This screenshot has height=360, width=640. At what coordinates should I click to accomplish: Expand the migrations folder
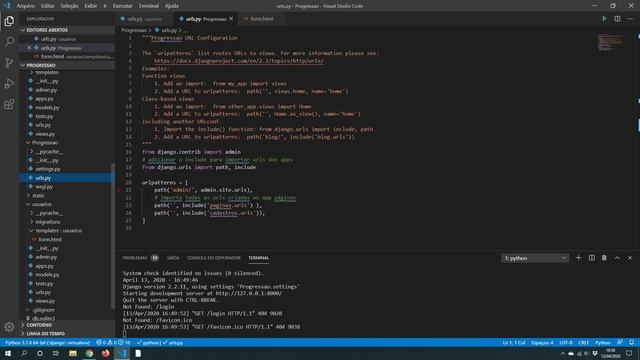point(47,222)
